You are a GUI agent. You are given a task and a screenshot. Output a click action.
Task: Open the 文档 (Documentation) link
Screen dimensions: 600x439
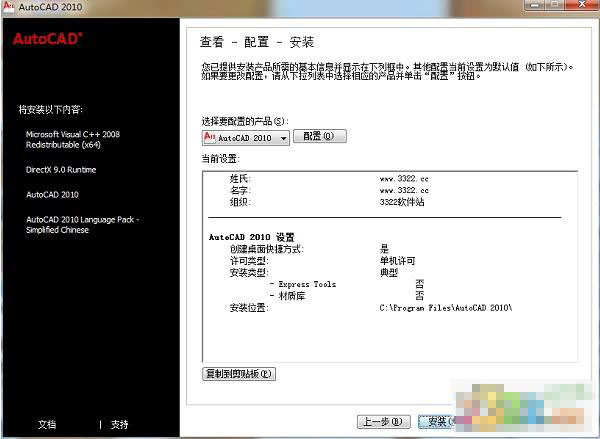tap(47, 424)
